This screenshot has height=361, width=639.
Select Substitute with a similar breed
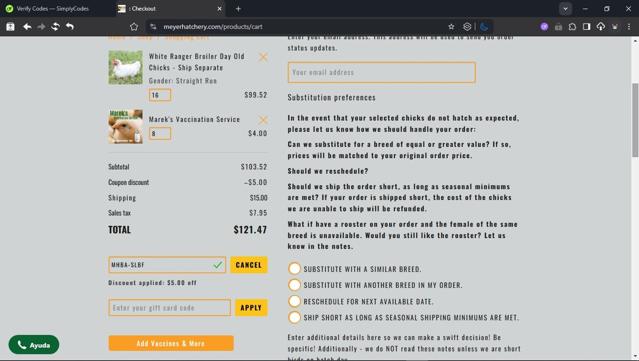(294, 269)
